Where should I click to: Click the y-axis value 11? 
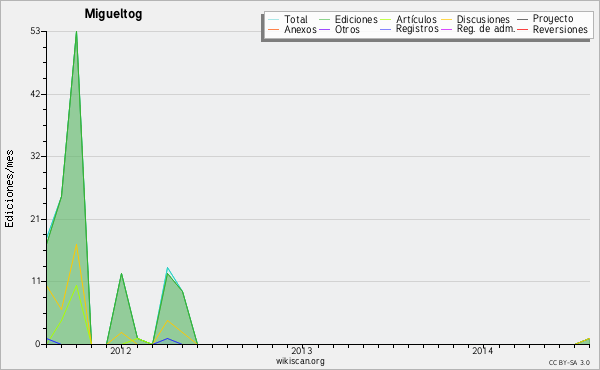point(36,281)
